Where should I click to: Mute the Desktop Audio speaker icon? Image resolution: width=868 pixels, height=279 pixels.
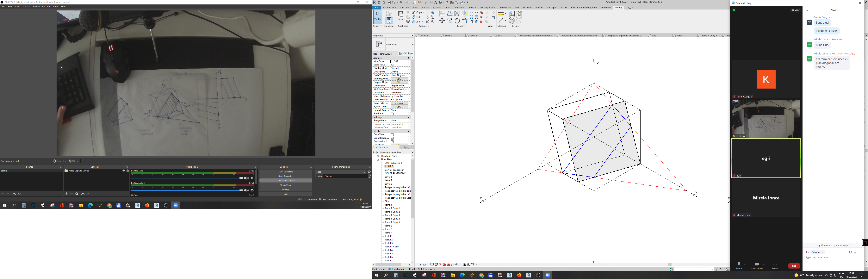click(246, 178)
